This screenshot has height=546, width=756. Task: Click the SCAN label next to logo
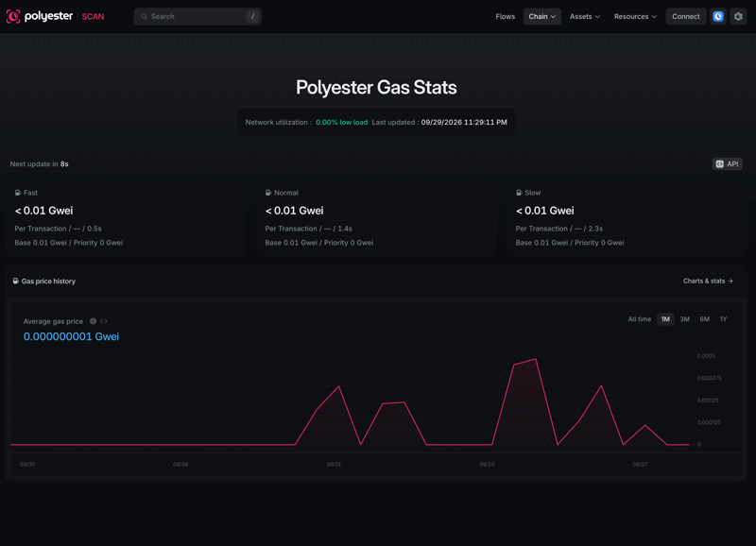tap(93, 16)
